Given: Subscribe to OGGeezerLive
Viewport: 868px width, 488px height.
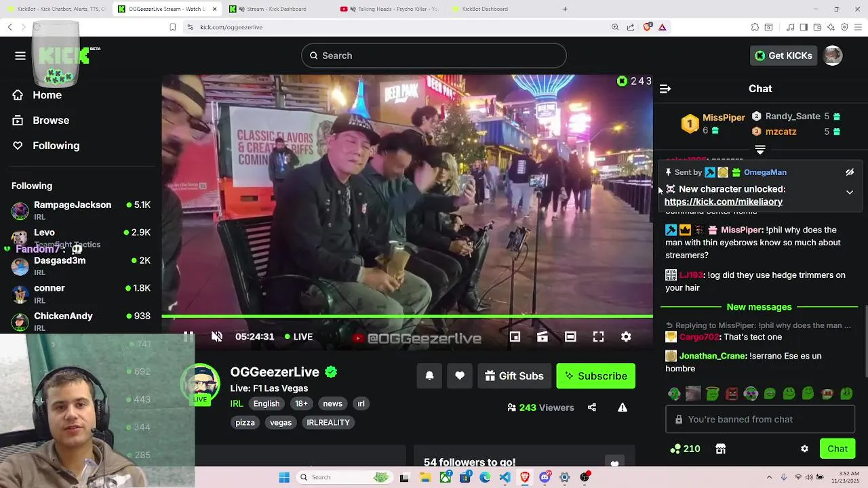Looking at the screenshot, I should click(x=595, y=375).
